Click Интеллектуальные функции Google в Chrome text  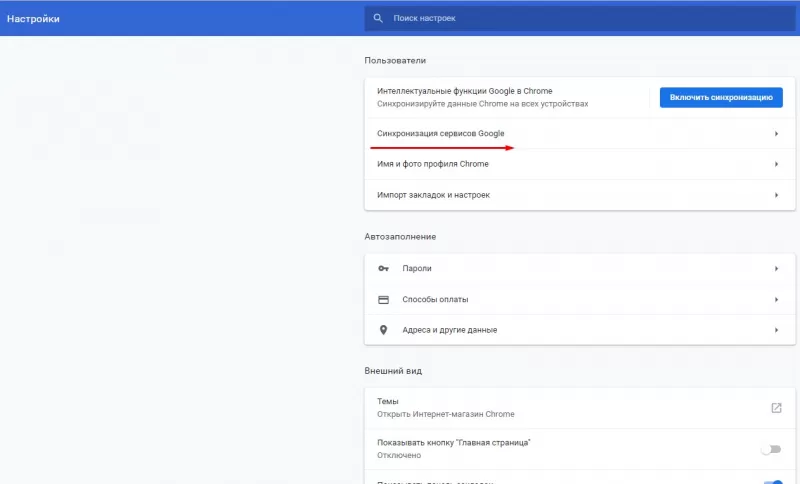(464, 91)
